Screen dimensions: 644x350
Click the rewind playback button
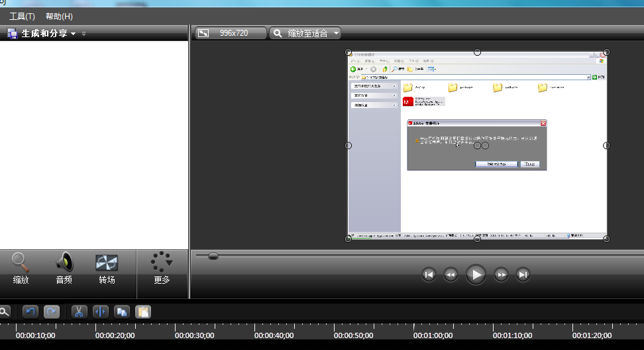click(451, 274)
